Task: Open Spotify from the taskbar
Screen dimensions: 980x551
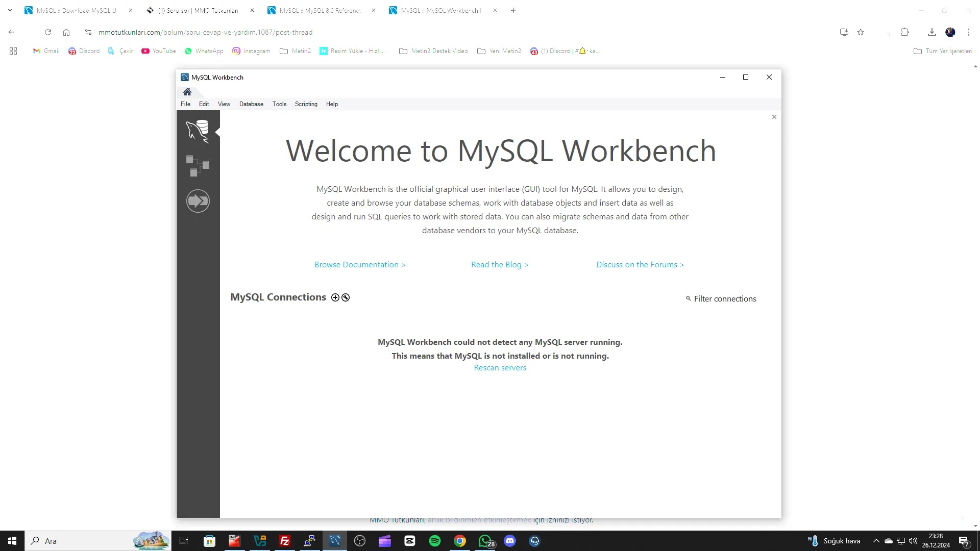Action: [x=435, y=541]
